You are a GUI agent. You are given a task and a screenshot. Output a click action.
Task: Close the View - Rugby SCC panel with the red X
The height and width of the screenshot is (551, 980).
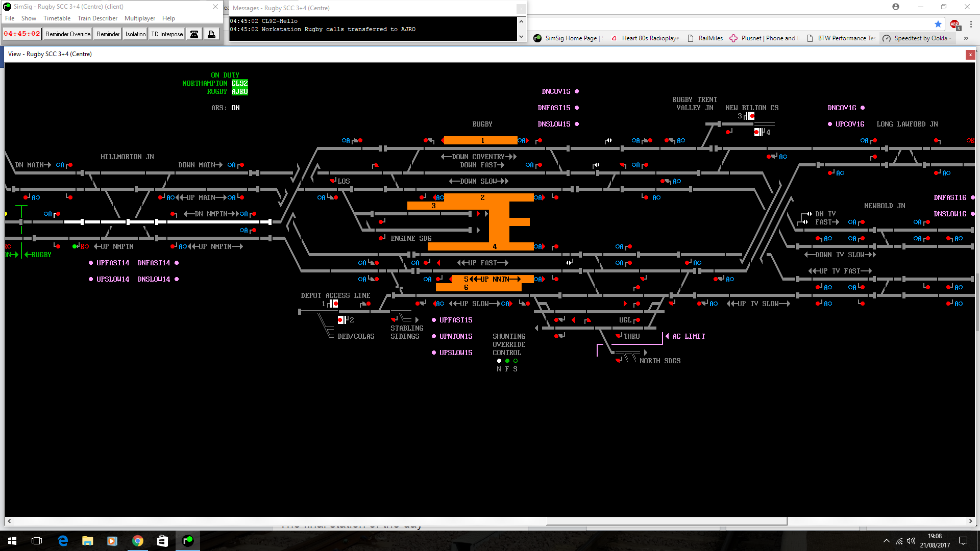coord(970,55)
